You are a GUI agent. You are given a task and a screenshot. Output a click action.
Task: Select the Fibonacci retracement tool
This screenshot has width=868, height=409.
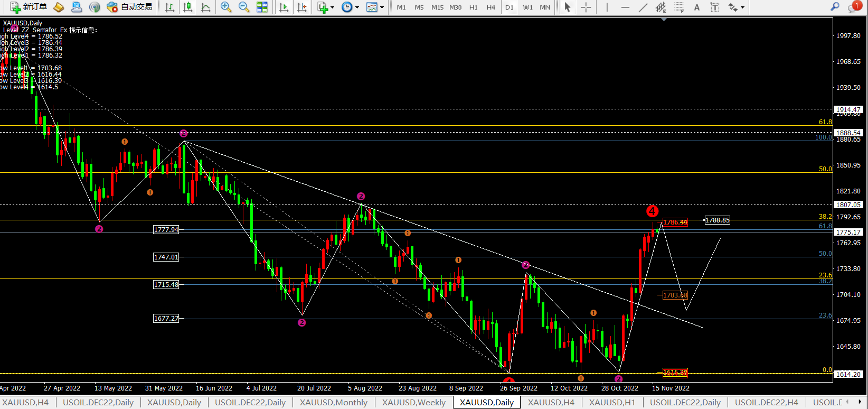pyautogui.click(x=679, y=7)
